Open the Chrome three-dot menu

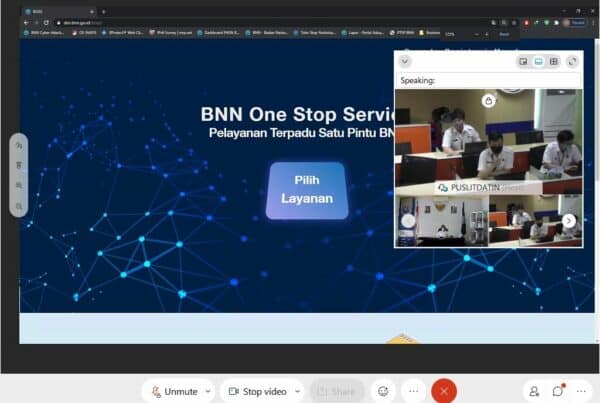click(593, 23)
